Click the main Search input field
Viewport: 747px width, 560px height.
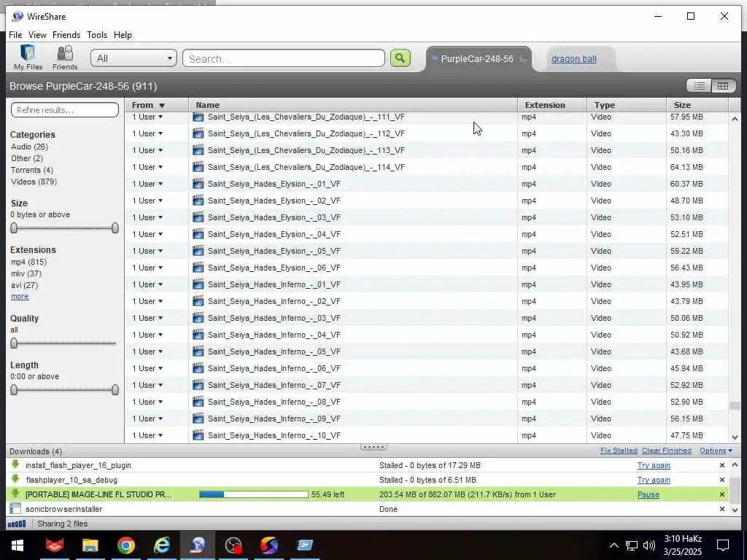[284, 58]
